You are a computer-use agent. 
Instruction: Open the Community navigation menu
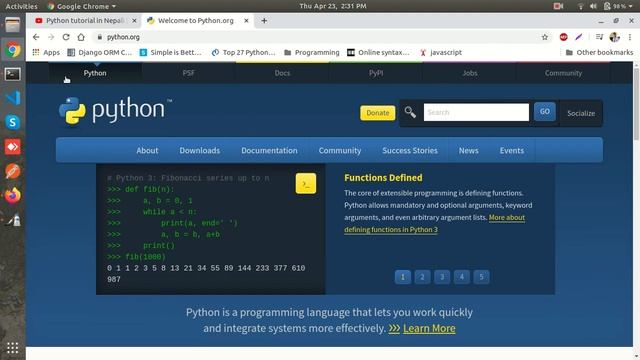pos(340,151)
